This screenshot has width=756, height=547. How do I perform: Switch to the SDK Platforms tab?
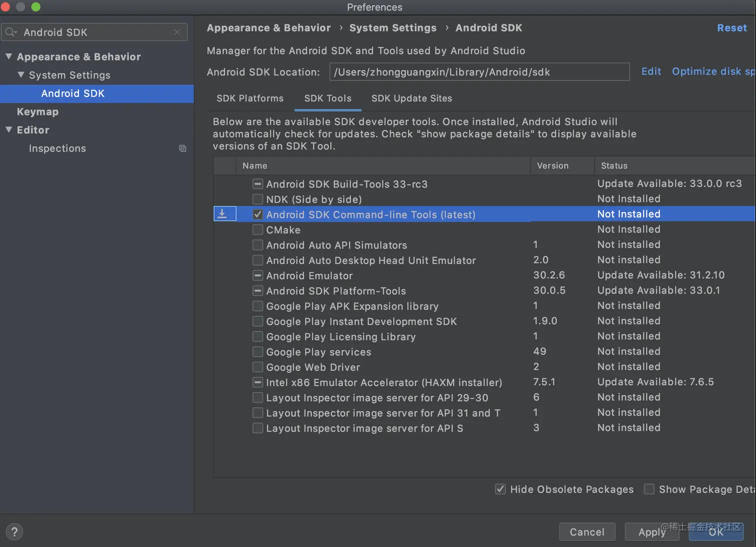(250, 98)
